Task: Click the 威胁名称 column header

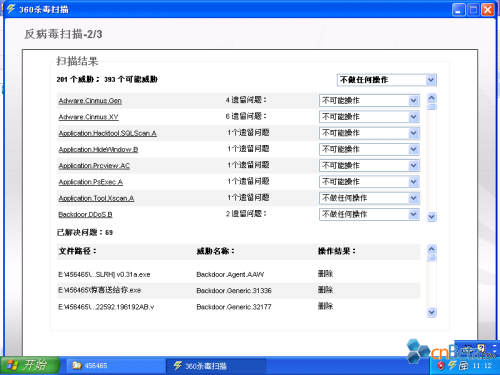Action: (215, 251)
